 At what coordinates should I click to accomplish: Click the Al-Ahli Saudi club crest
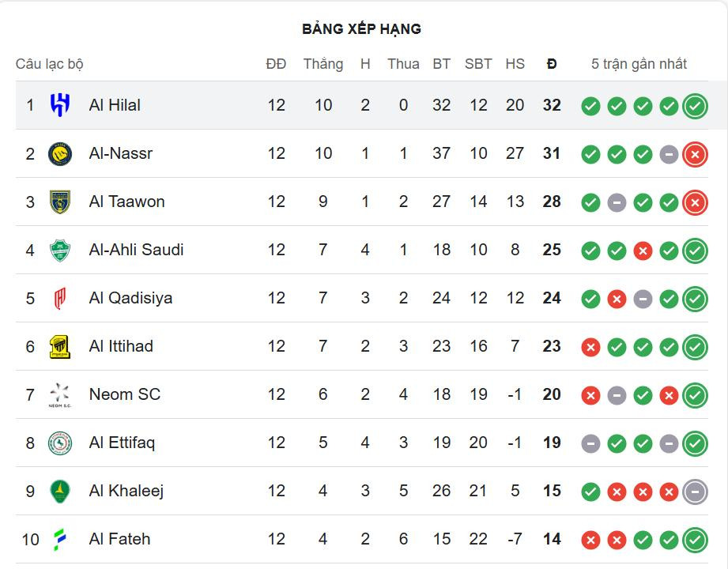[60, 250]
